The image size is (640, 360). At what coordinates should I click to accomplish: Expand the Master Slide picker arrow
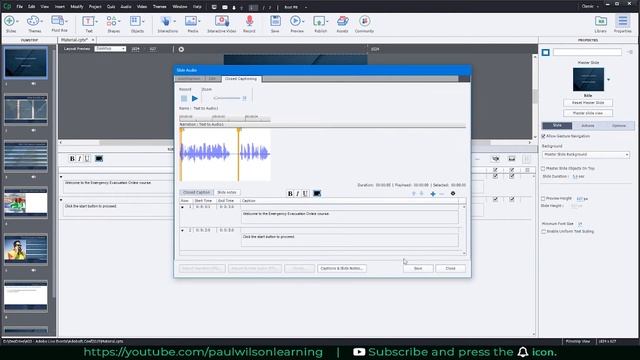click(609, 80)
